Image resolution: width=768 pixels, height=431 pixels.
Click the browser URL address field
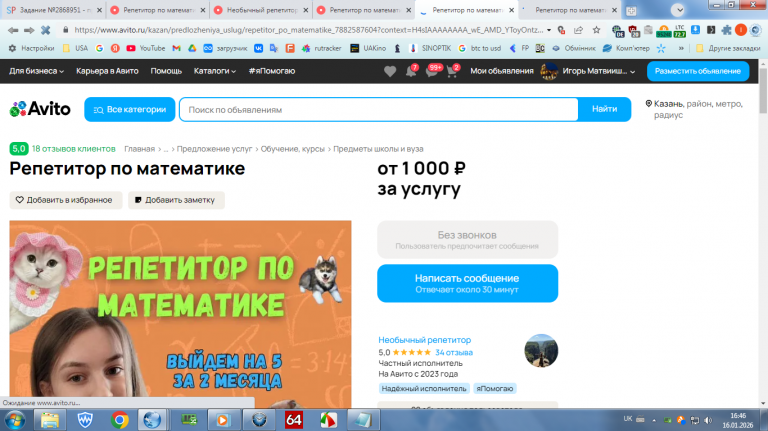(309, 30)
